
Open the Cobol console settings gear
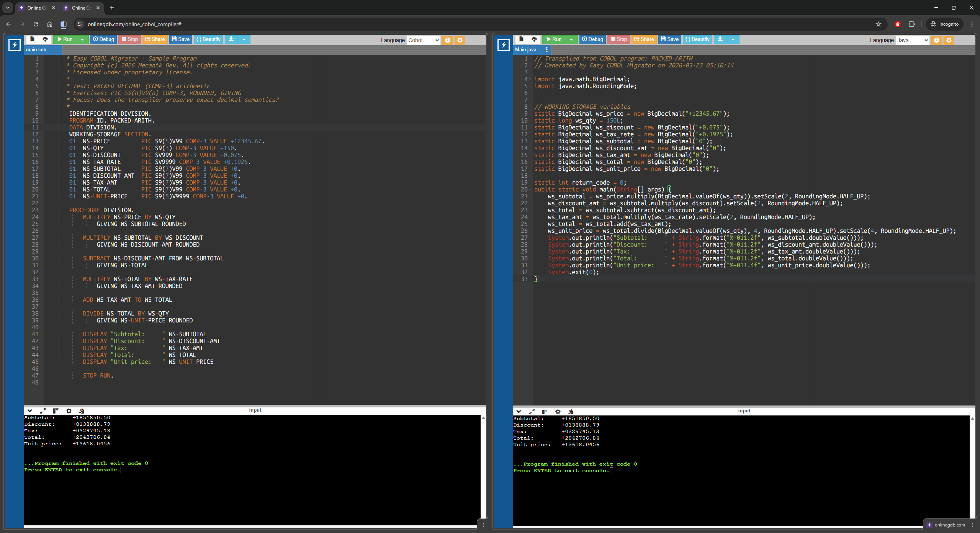(69, 411)
